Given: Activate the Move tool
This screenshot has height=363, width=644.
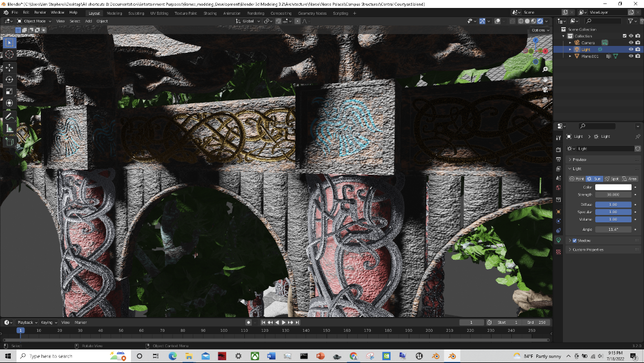Looking at the screenshot, I should click(x=10, y=67).
